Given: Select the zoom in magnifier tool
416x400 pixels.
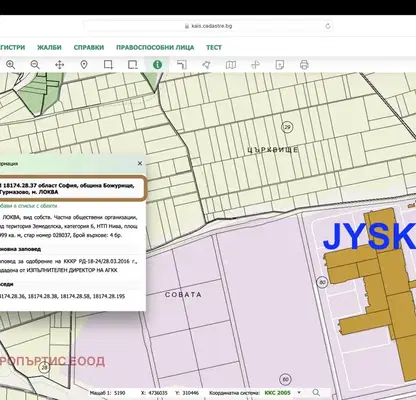Looking at the screenshot, I should click(11, 65).
